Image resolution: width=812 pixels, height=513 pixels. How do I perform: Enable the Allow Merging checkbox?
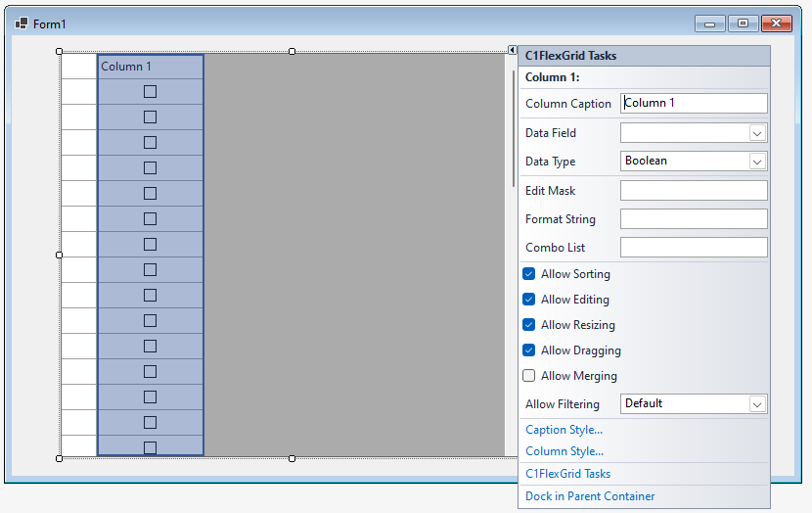tap(528, 375)
